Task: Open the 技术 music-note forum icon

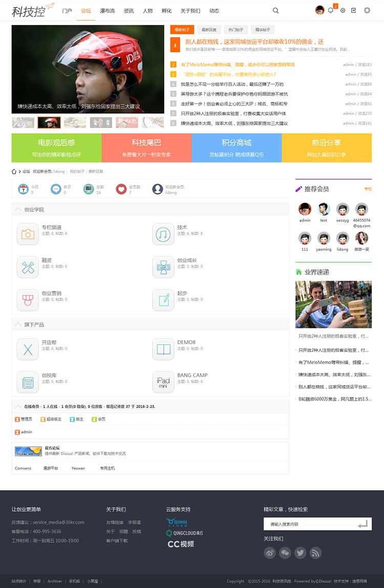Action: pos(163,234)
